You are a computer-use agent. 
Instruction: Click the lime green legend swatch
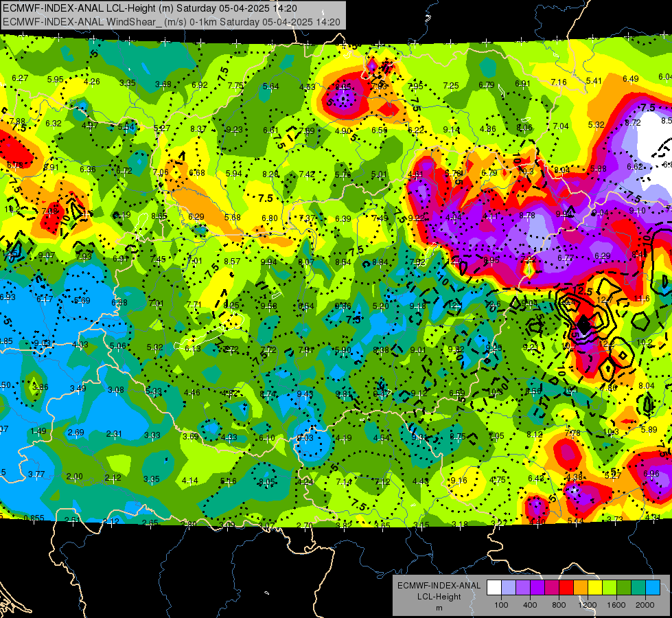point(610,588)
